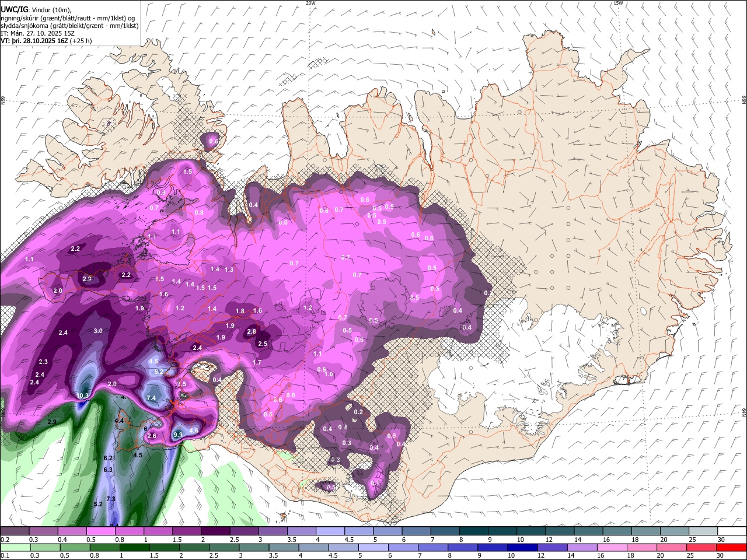Click the 'VT: þri. 28.10.2025 16Z (+25 h)' line
747x560 pixels.
pyautogui.click(x=46, y=41)
